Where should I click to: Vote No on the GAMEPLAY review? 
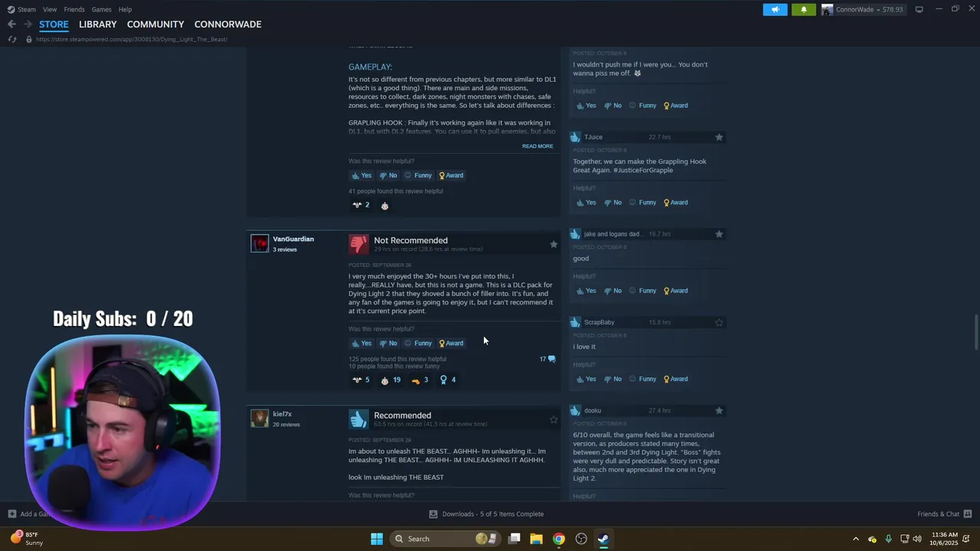click(388, 175)
